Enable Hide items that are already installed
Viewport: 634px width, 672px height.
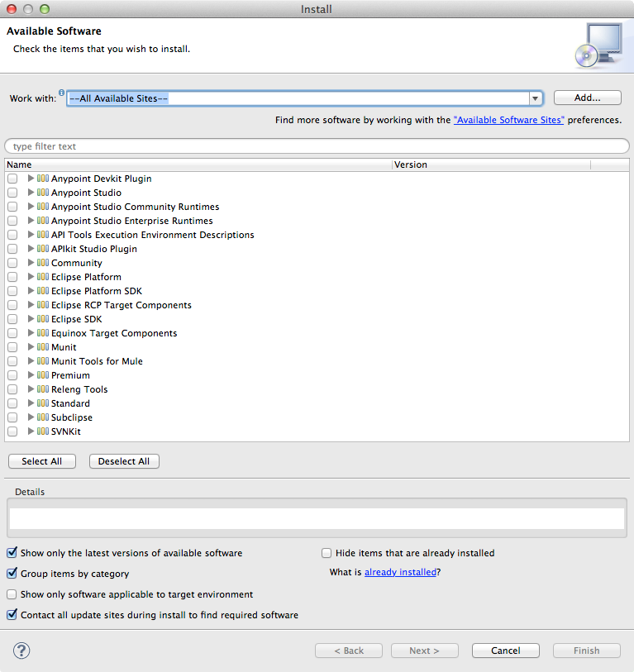coord(327,553)
